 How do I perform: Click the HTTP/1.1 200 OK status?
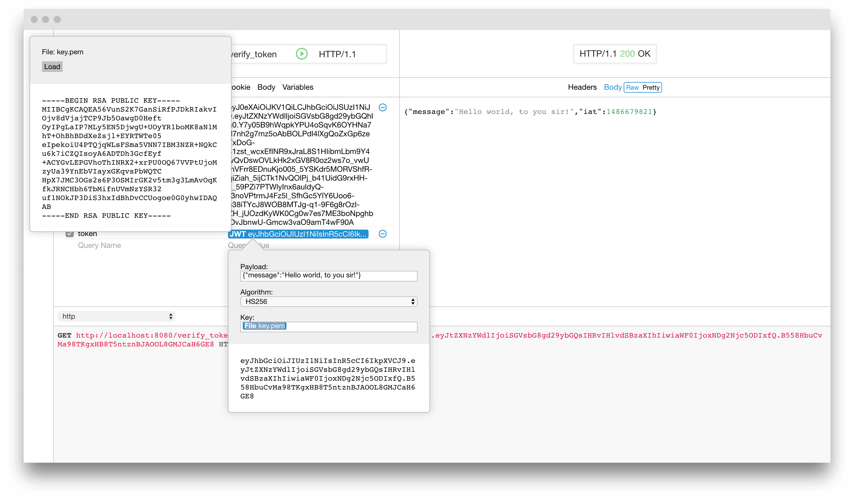(615, 54)
